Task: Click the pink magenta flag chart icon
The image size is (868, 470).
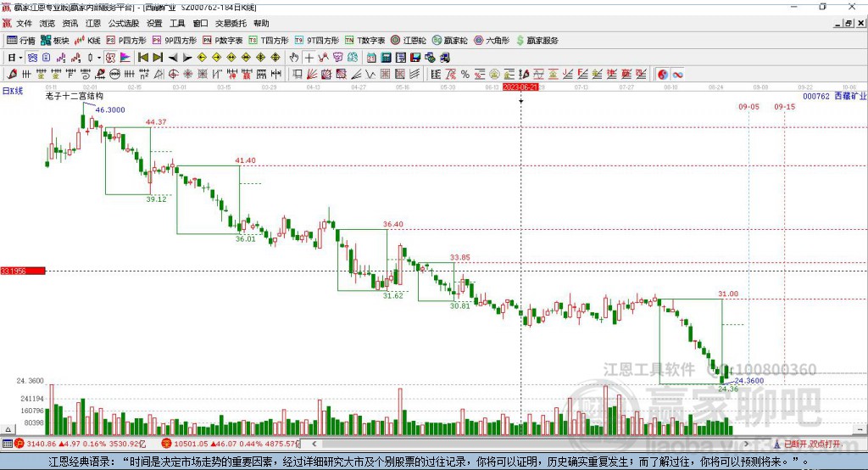Action: coord(125,58)
